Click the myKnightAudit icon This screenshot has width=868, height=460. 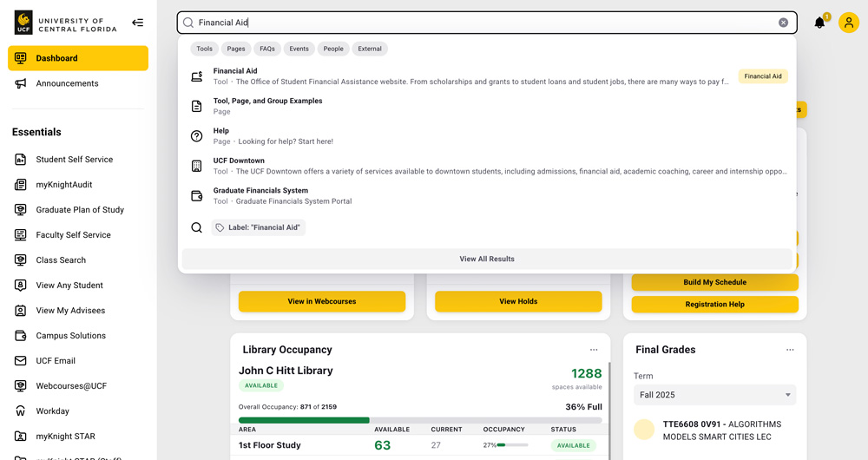[x=21, y=184]
